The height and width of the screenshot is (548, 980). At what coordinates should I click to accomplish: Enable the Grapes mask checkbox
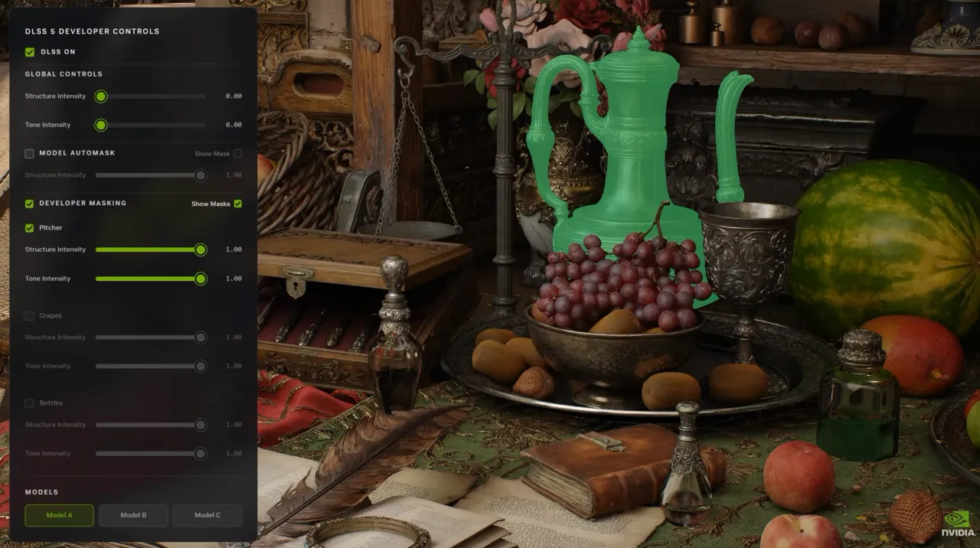[x=30, y=315]
